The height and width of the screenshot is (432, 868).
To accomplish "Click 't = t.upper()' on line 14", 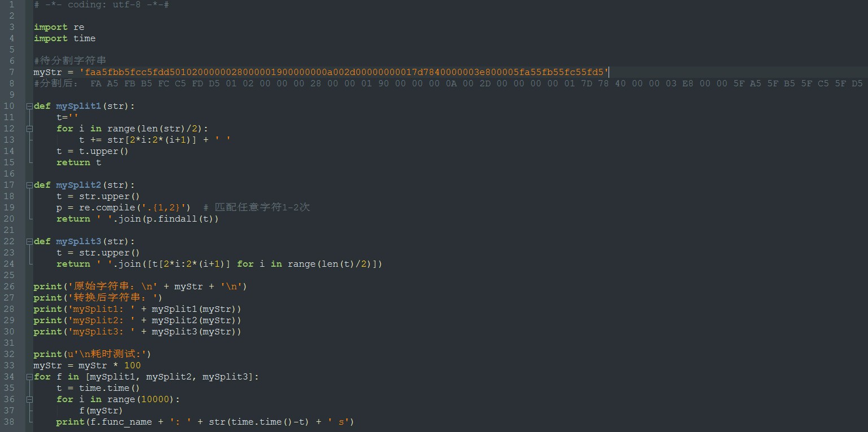I will click(92, 151).
